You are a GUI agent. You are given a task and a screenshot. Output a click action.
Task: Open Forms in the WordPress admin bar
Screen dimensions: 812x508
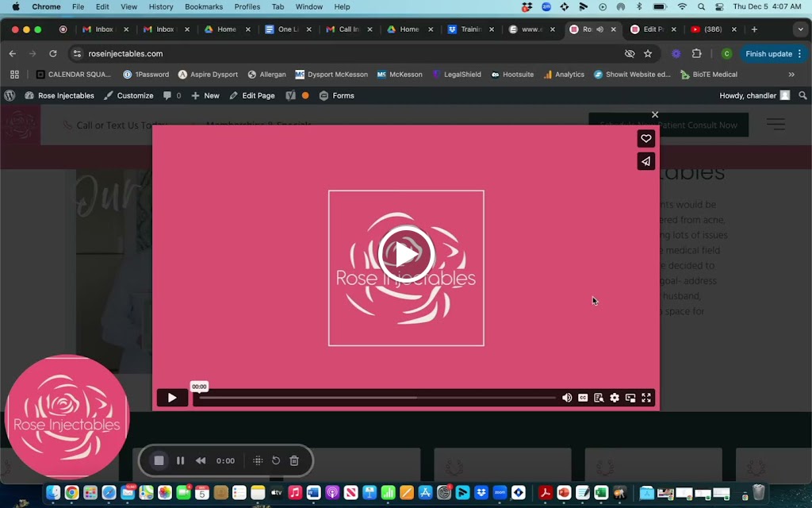tap(336, 95)
